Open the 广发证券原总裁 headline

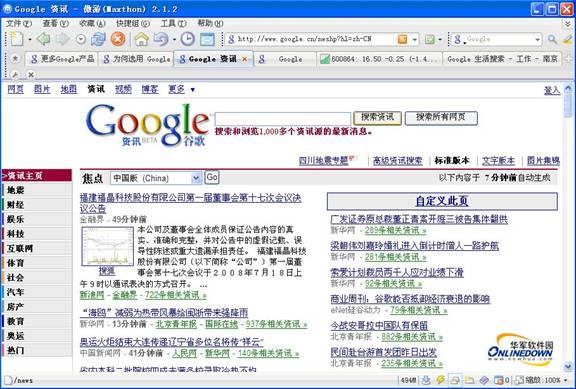pyautogui.click(x=419, y=220)
